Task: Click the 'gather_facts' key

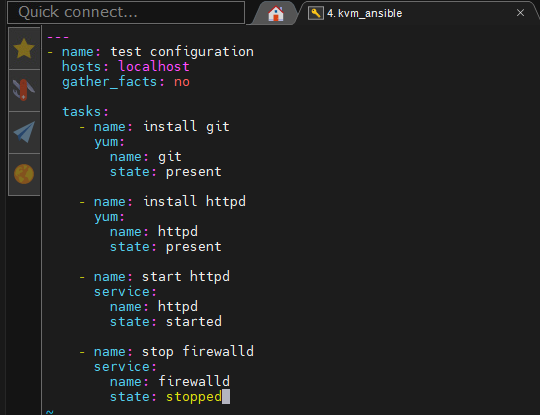Action: (110, 82)
